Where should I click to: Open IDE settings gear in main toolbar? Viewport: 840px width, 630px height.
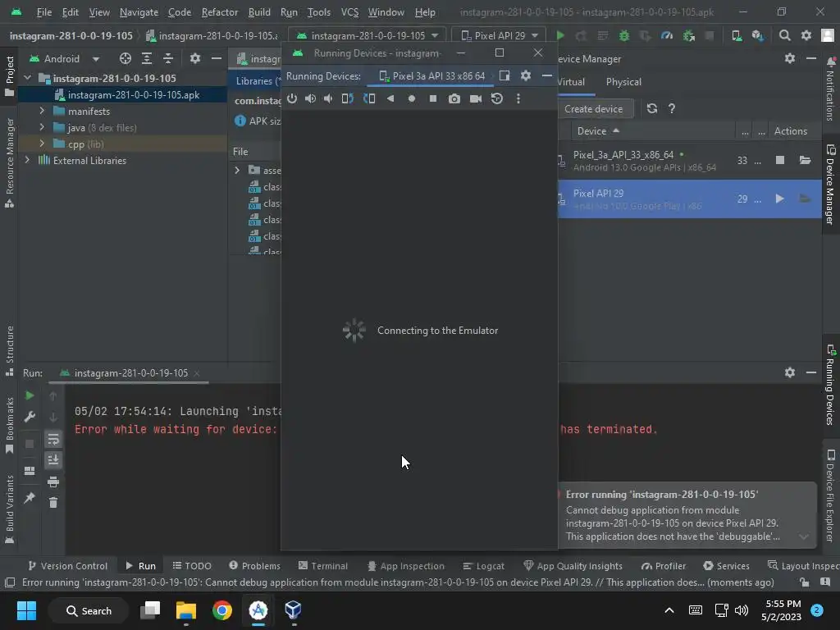806,35
